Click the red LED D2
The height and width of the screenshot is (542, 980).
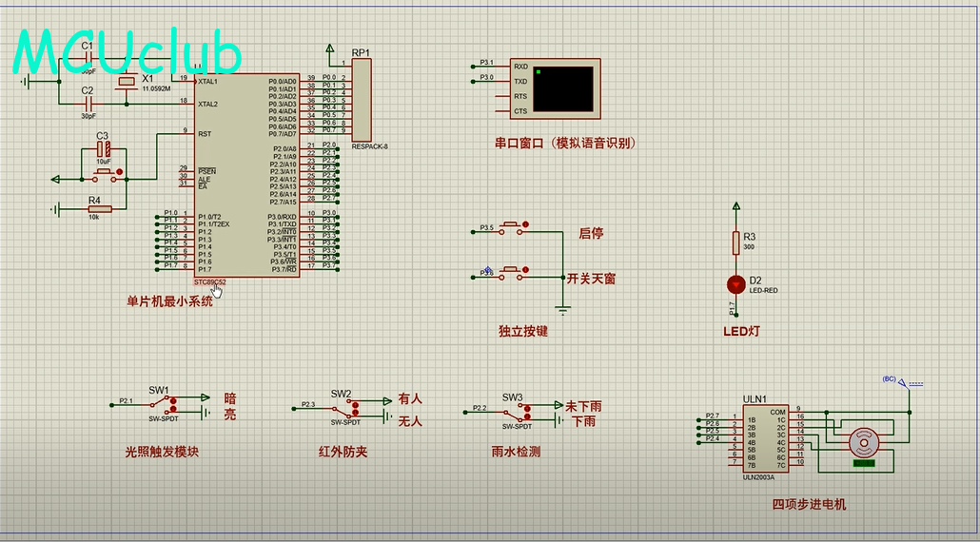pos(735,283)
